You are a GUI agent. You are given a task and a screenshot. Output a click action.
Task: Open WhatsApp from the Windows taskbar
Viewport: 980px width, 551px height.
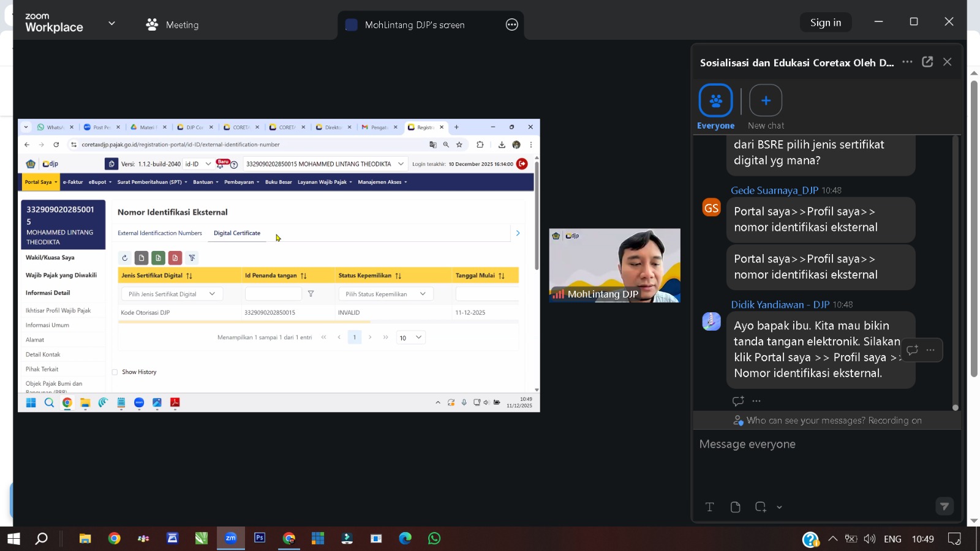tap(434, 538)
